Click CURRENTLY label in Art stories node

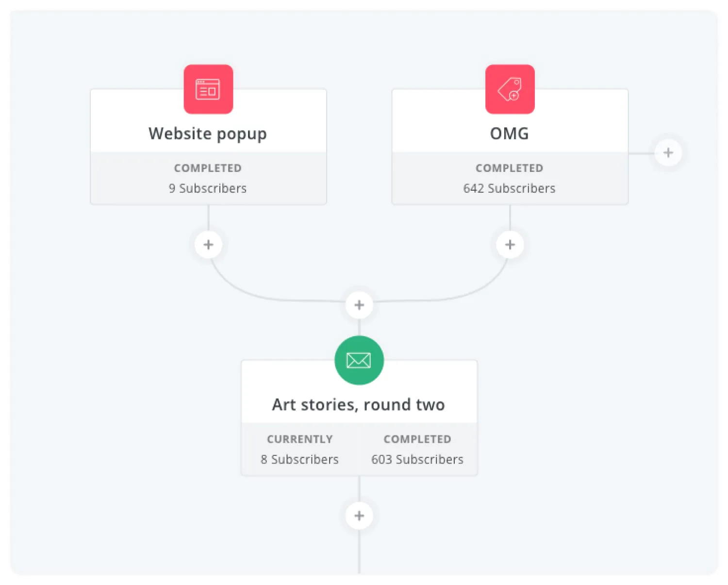(x=299, y=439)
